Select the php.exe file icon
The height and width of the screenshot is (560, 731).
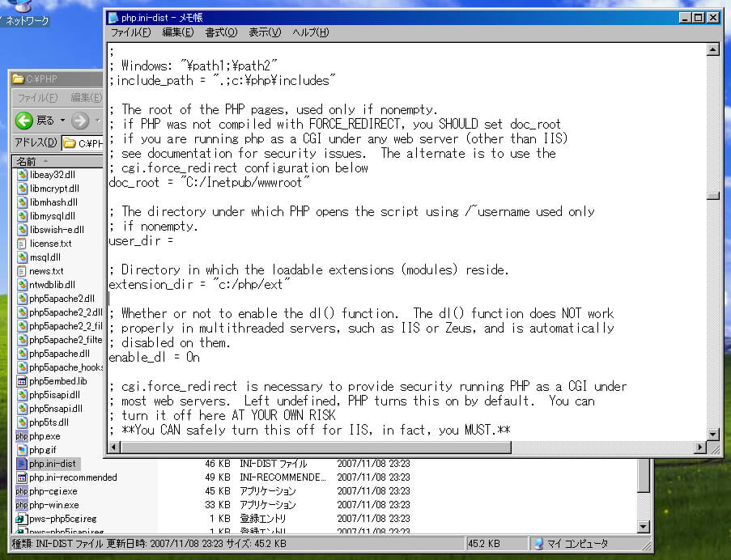tap(22, 436)
